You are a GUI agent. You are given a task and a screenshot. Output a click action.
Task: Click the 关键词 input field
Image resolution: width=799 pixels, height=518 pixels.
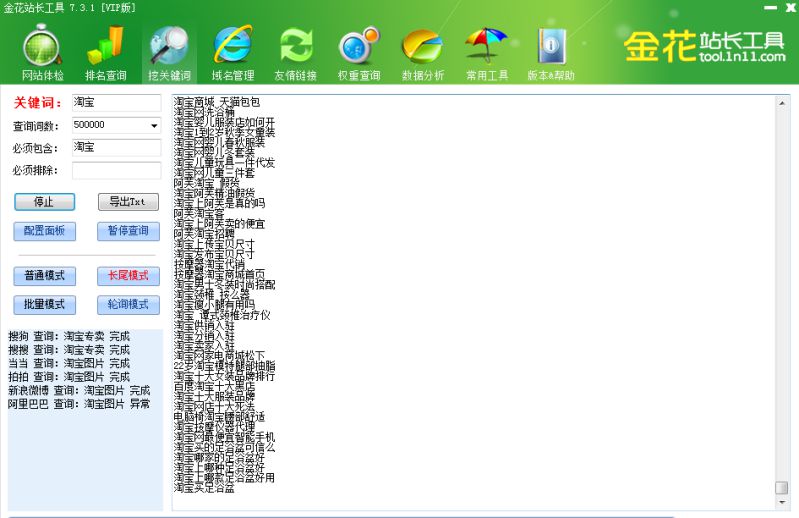(116, 102)
